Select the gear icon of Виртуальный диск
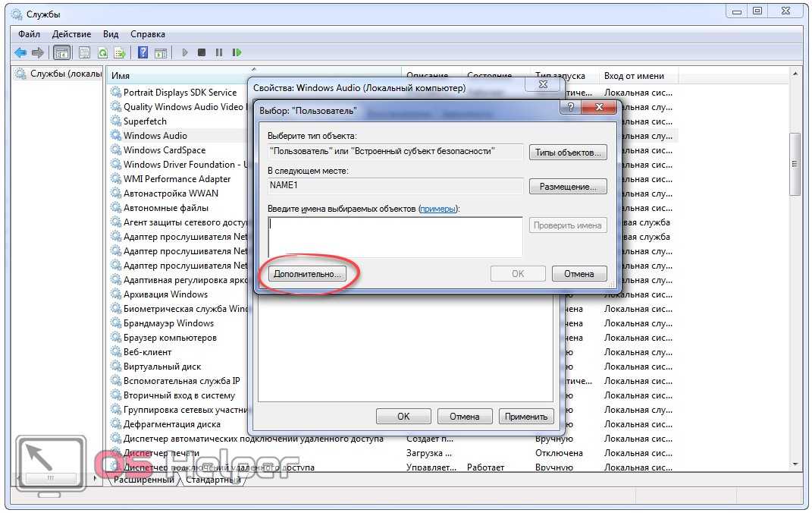The width and height of the screenshot is (812, 513). click(x=116, y=367)
